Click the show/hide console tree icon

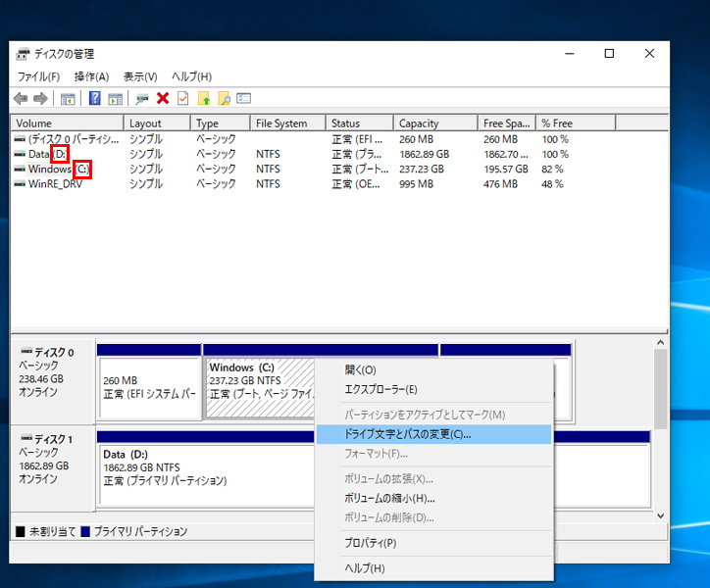click(x=68, y=98)
